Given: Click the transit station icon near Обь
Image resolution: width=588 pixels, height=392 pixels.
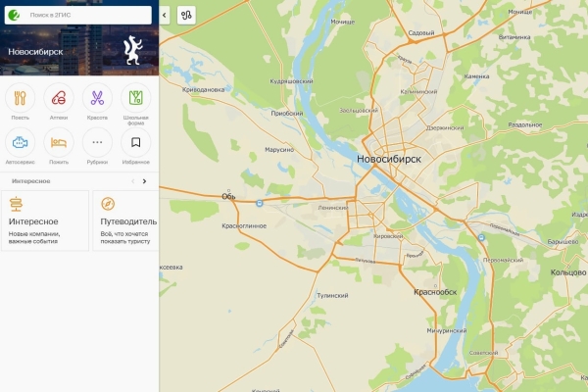Looking at the screenshot, I should 259,203.
